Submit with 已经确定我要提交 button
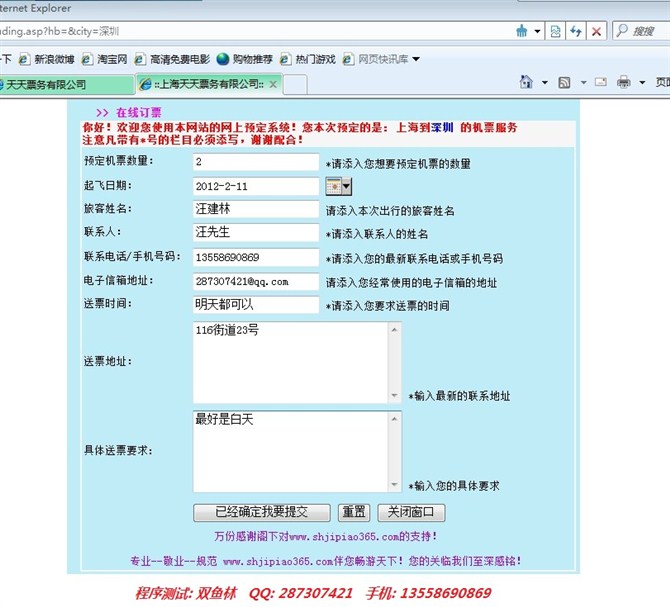670x607 pixels. 262,512
